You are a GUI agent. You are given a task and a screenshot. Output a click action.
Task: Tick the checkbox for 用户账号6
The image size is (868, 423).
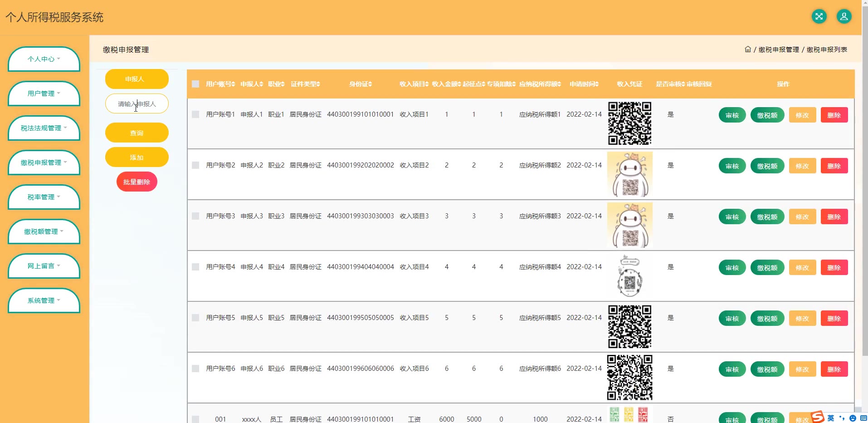pyautogui.click(x=195, y=369)
